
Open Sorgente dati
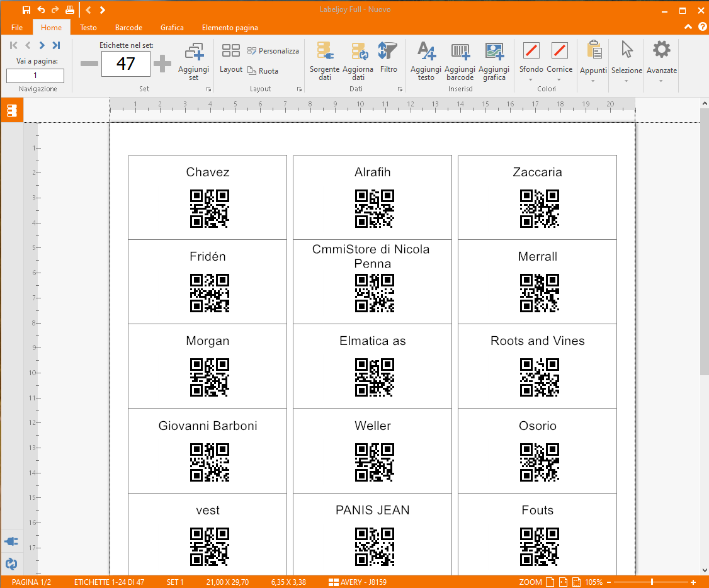tap(325, 62)
